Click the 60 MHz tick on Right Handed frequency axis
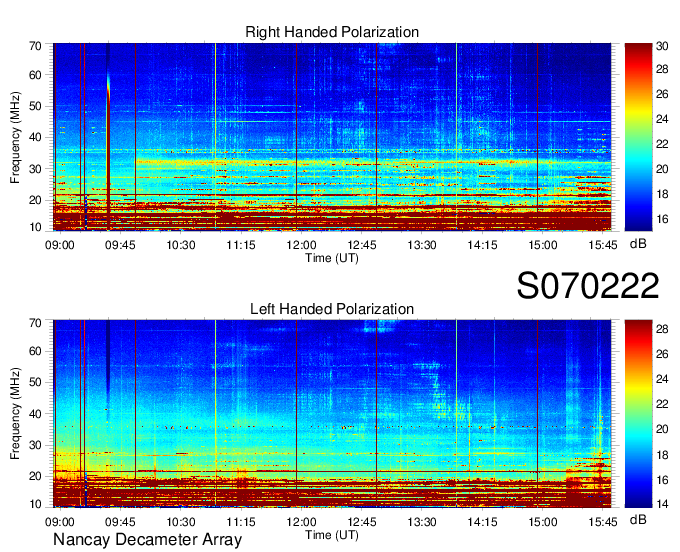 click(35, 75)
